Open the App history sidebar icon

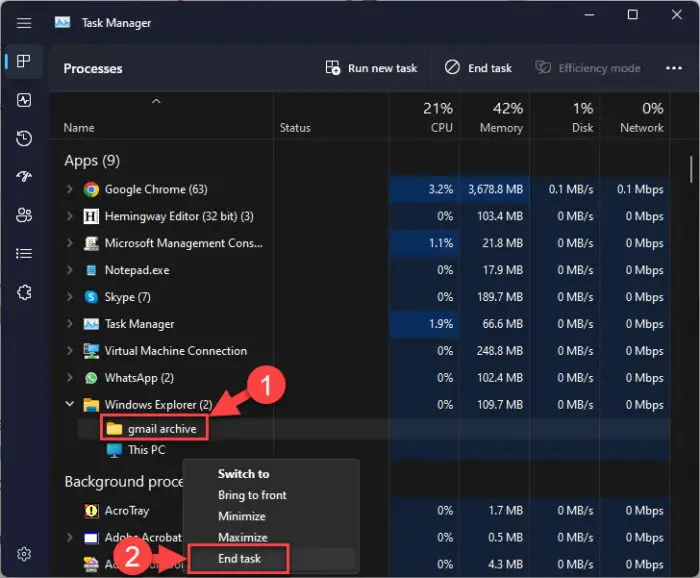[x=24, y=138]
